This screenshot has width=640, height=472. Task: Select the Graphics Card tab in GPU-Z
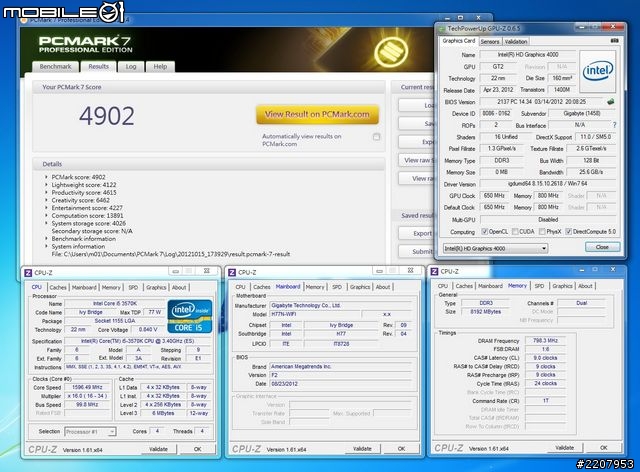pyautogui.click(x=459, y=41)
